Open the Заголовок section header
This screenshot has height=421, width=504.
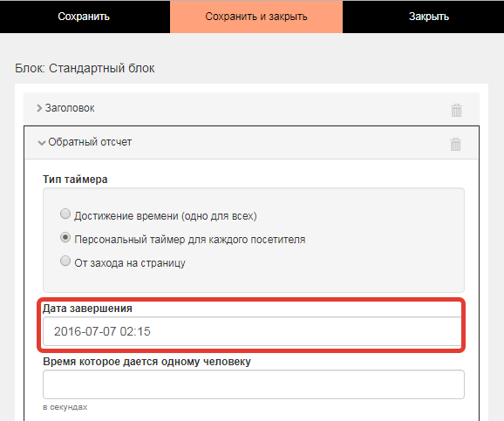pos(251,109)
